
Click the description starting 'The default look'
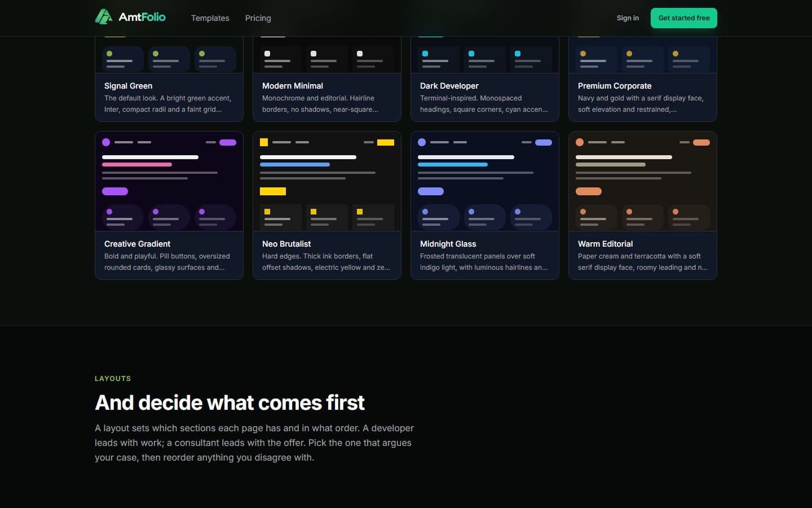pos(167,104)
